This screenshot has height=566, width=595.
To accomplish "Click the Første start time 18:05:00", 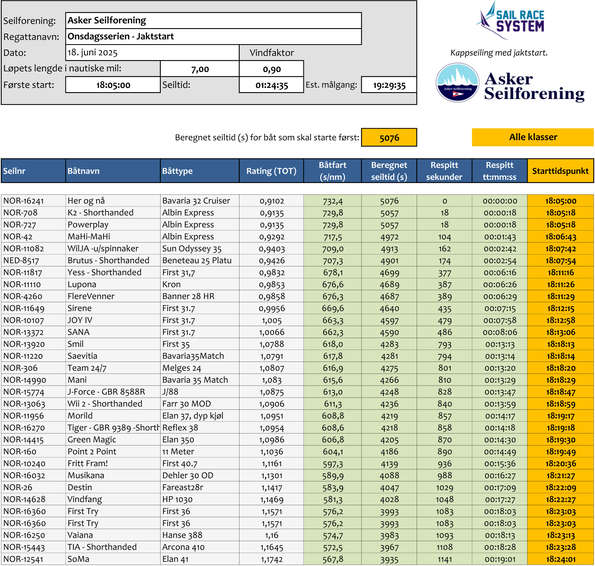I will [x=113, y=85].
